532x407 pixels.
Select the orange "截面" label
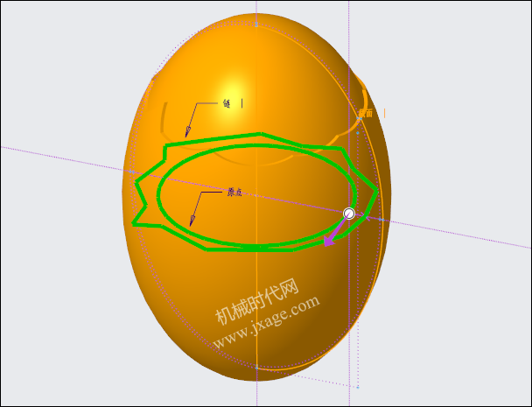click(x=366, y=113)
